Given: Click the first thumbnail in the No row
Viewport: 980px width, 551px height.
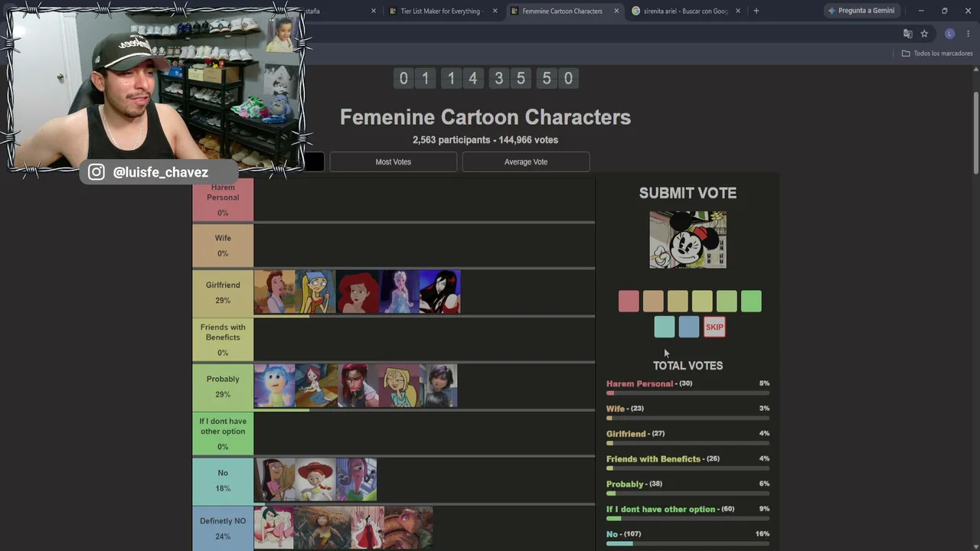Looking at the screenshot, I should click(x=275, y=480).
